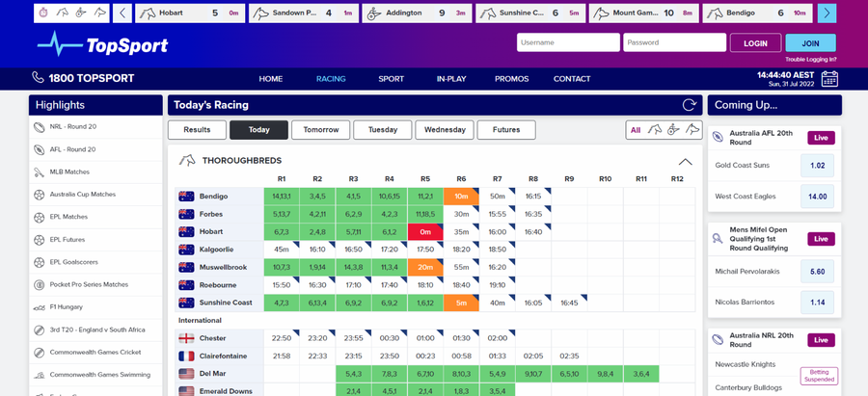Switch to the Tomorrow tab

coord(321,130)
